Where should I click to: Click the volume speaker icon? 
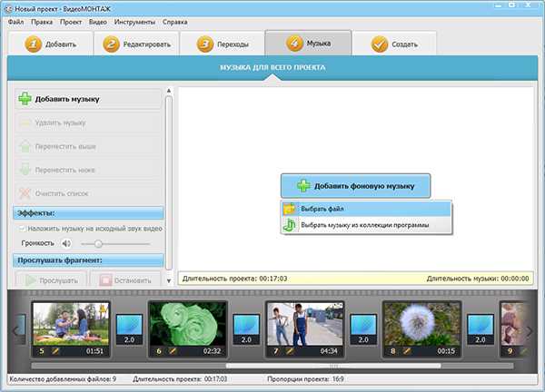pyautogui.click(x=66, y=243)
